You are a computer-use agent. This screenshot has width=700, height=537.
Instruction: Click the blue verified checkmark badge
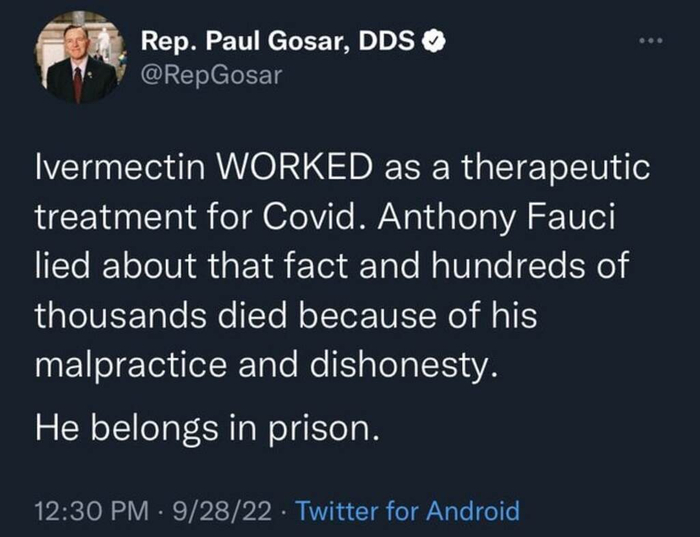point(434,42)
